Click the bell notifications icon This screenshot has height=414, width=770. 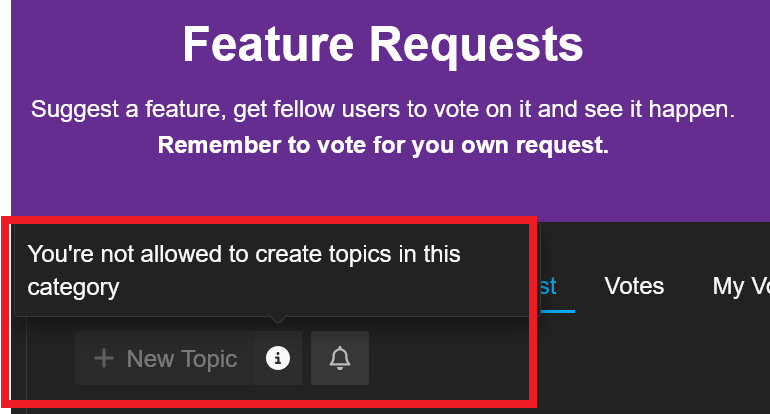340,358
